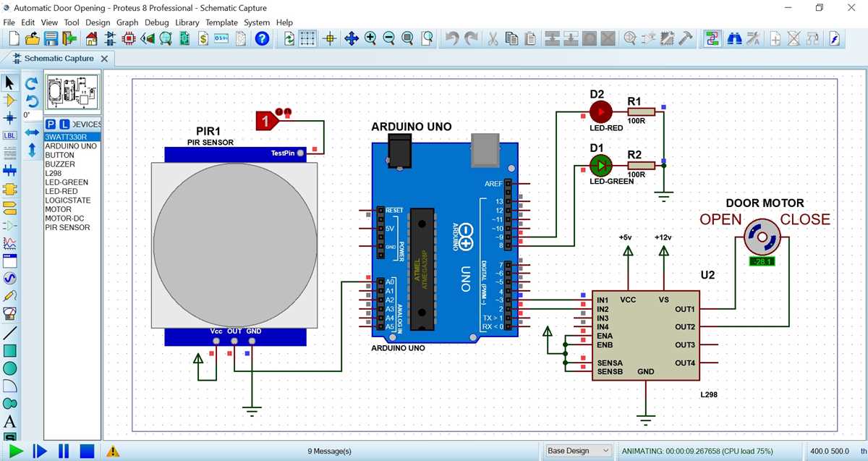
Task: Open PCB Layout with the red chip icon
Action: click(130, 38)
